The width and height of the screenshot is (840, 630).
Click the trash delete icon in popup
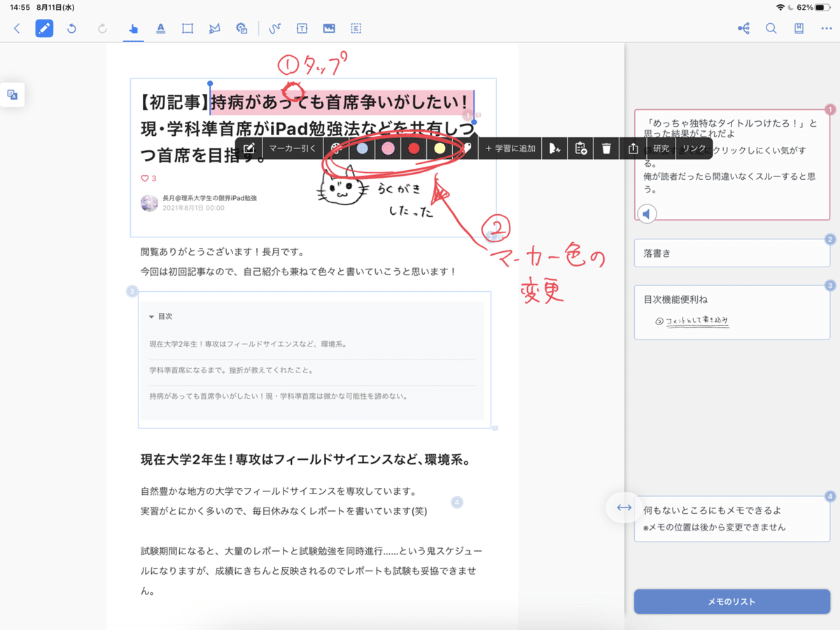(x=606, y=148)
